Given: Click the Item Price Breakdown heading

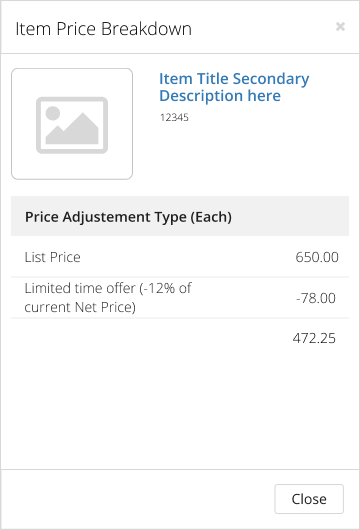Looking at the screenshot, I should (103, 29).
